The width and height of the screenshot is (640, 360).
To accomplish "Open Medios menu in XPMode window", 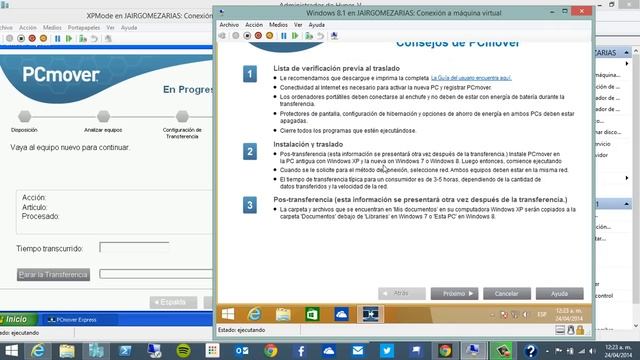I will click(52, 28).
